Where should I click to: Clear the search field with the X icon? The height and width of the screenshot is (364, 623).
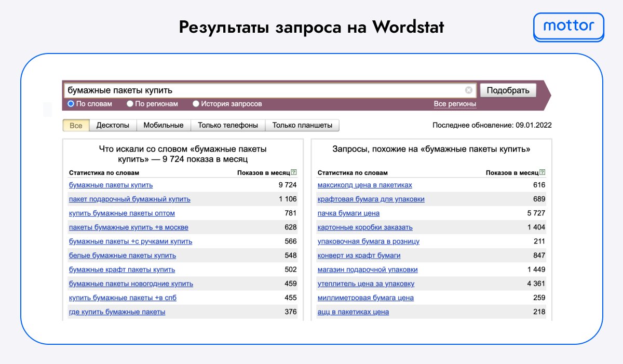469,90
